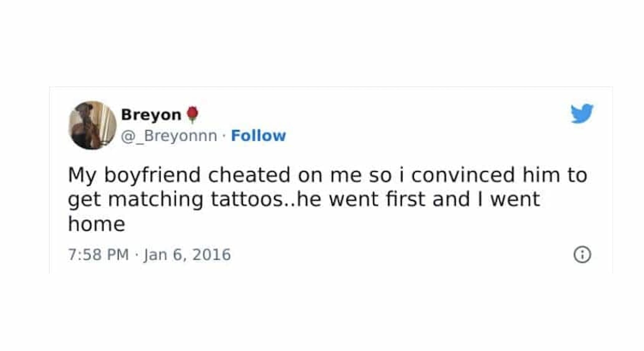
Task: Follow the @_Breyonnn account
Action: 258,136
